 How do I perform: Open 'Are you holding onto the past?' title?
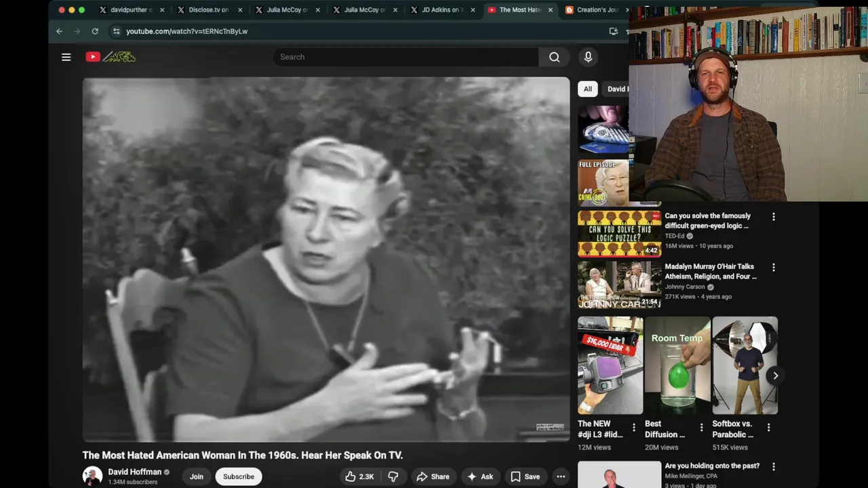point(712,466)
